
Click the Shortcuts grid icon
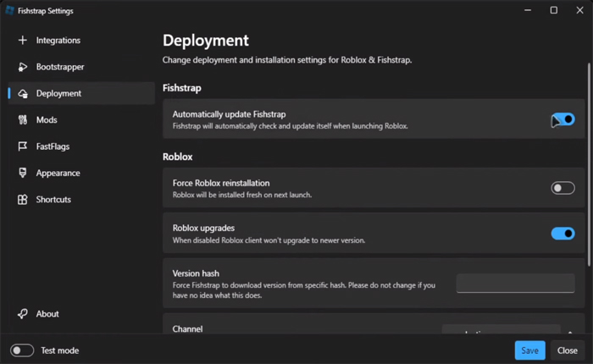(23, 200)
